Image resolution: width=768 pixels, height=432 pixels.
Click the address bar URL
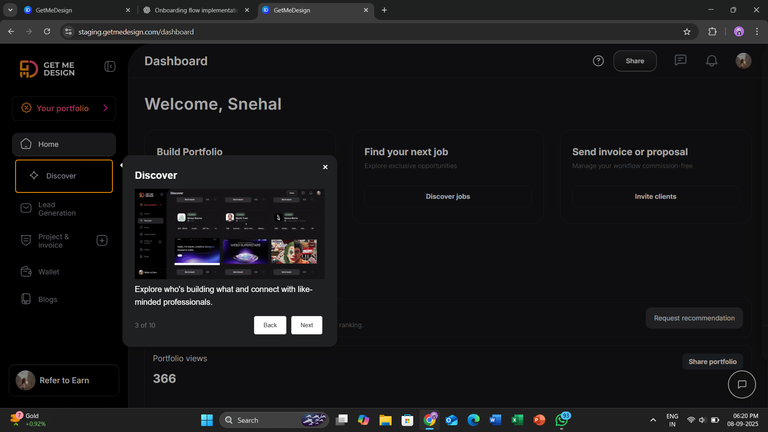136,32
